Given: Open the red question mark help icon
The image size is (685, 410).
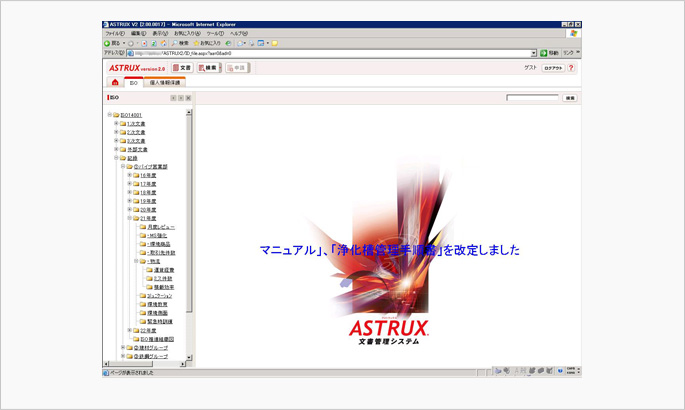Looking at the screenshot, I should click(571, 68).
